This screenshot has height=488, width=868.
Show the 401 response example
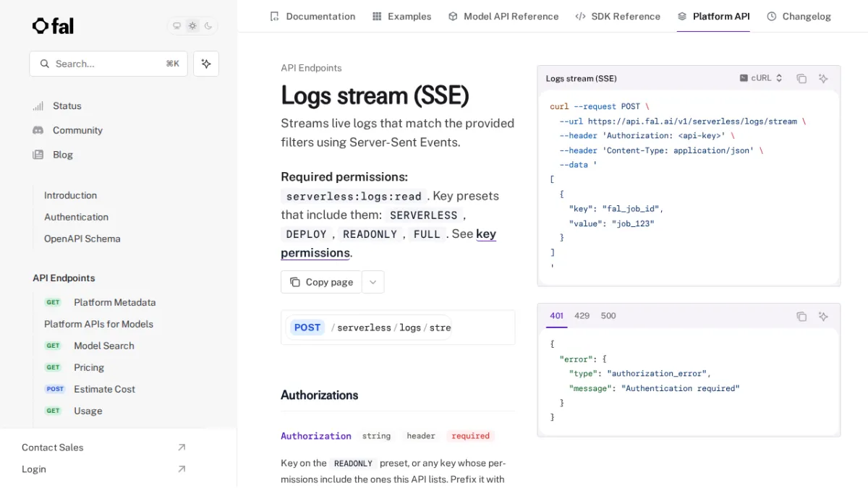[557, 316]
